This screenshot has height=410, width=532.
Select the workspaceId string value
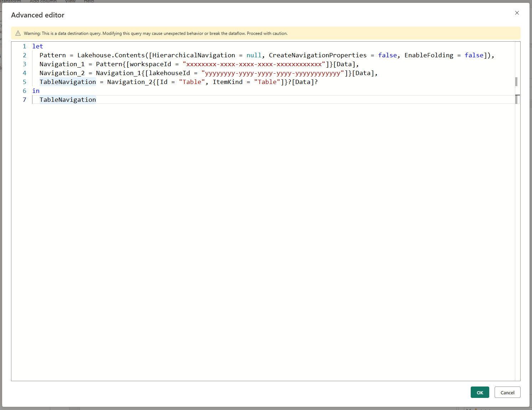[254, 64]
